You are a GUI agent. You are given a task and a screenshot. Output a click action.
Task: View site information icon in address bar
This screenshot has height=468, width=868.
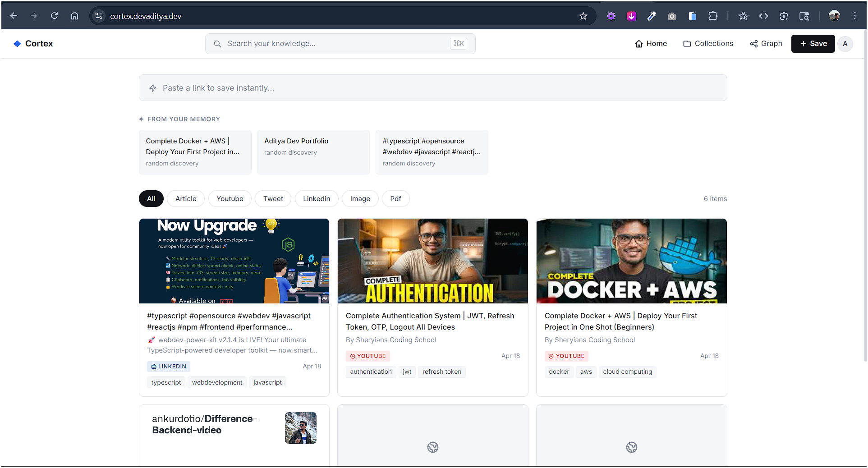[x=99, y=16]
